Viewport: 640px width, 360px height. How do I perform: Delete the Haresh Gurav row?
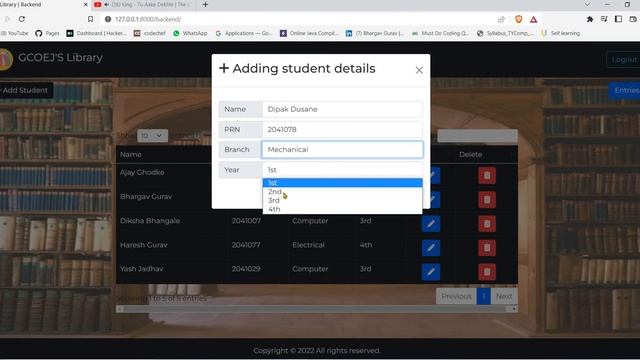(x=487, y=248)
